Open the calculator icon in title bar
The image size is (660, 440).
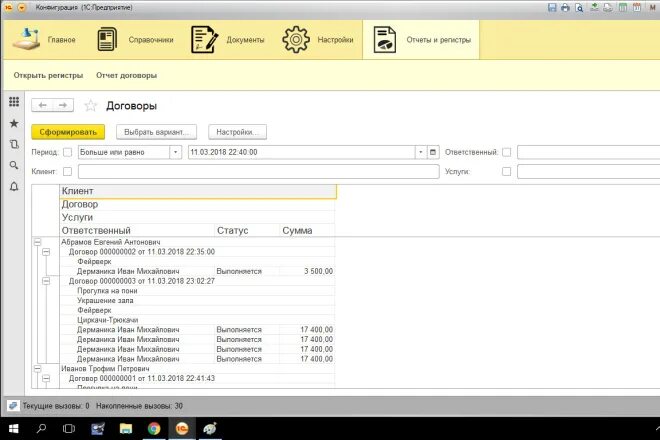(x=623, y=7)
